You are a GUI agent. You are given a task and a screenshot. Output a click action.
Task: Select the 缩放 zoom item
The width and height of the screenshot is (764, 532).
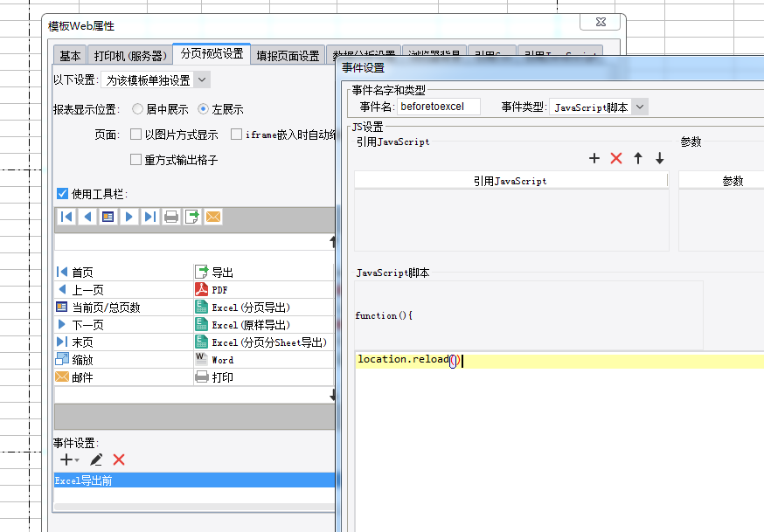[124, 360]
